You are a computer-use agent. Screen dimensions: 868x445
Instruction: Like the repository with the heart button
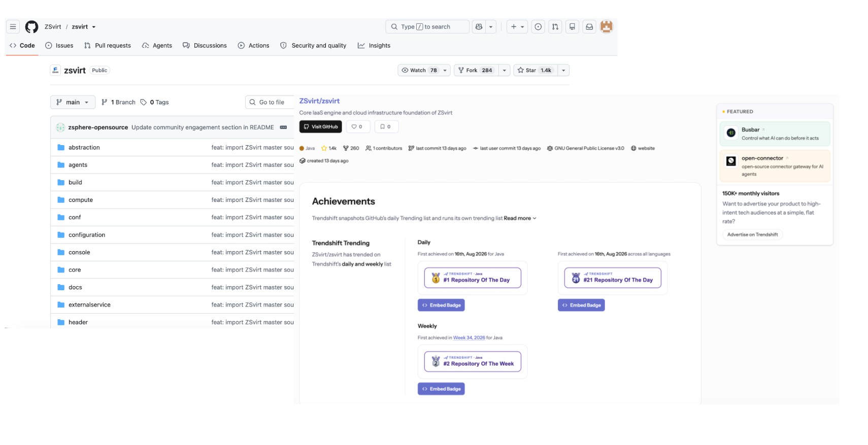pyautogui.click(x=357, y=127)
